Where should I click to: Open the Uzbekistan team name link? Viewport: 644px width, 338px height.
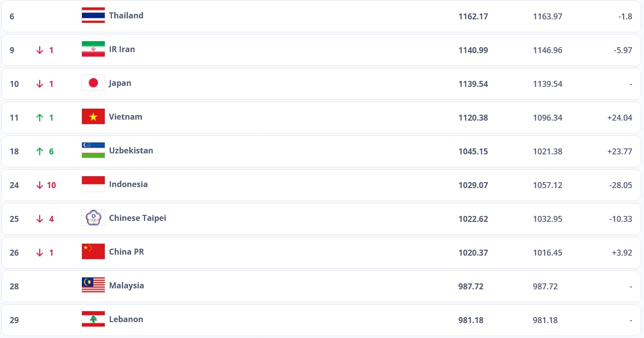131,150
